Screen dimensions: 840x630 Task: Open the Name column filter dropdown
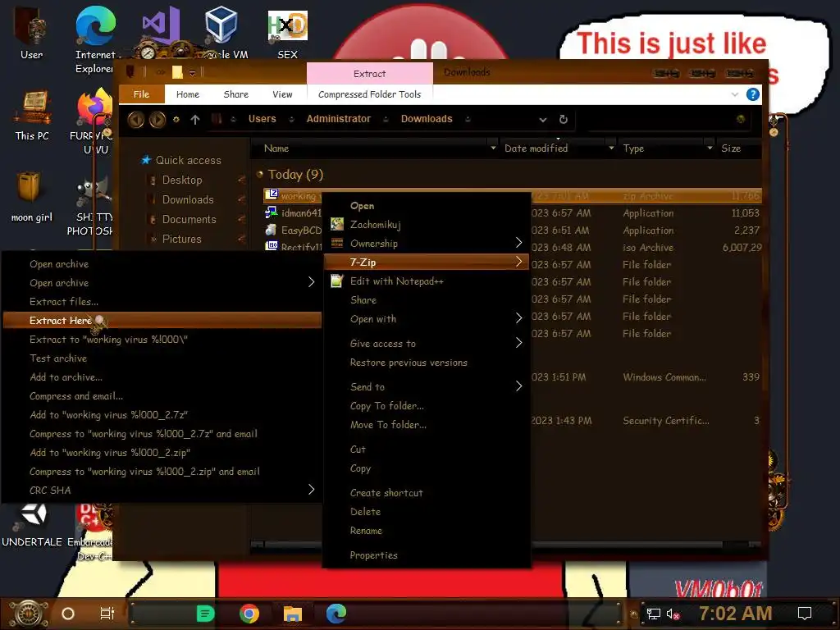[x=493, y=148]
